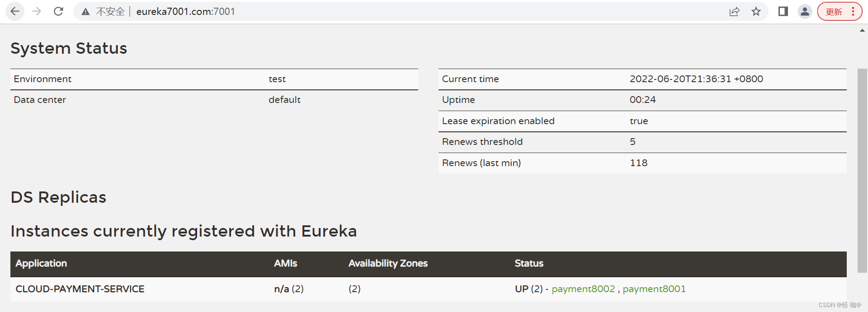Click the Availability Zones column header

[x=388, y=264]
